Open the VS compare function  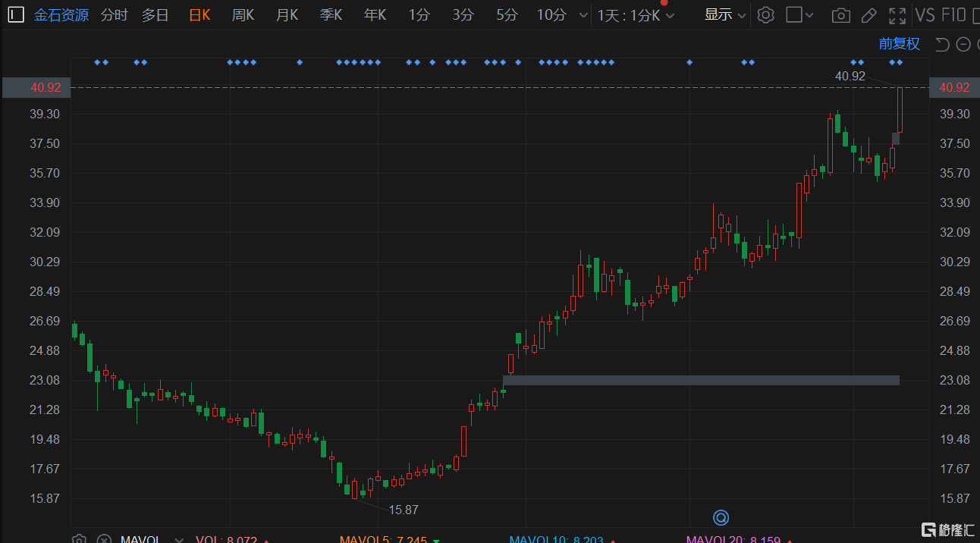(925, 14)
